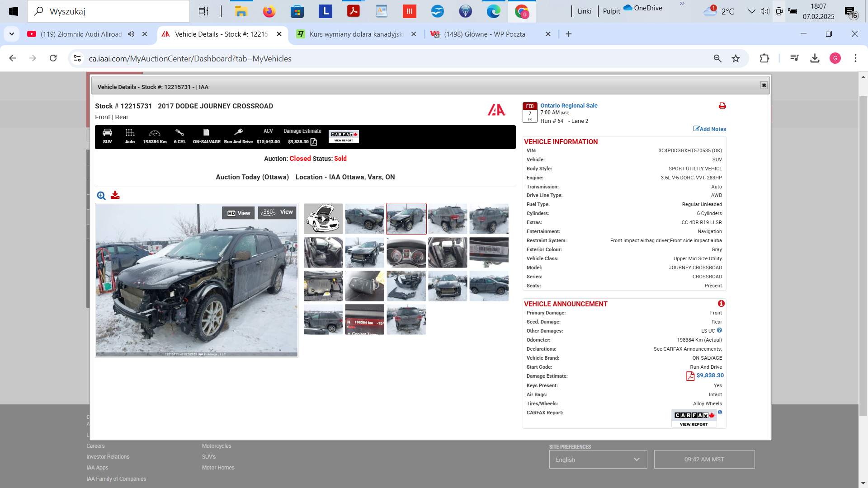
Task: Click the Add Notes link
Action: [x=710, y=129]
